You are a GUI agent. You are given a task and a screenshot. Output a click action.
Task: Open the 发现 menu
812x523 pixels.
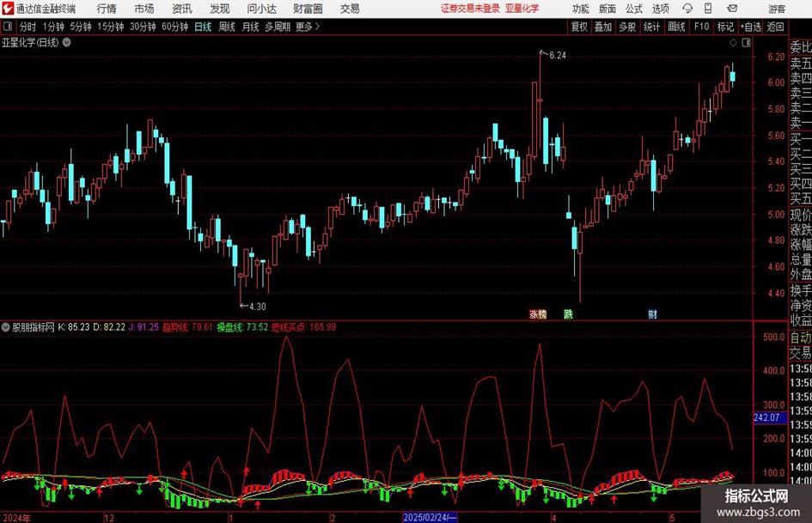click(220, 9)
